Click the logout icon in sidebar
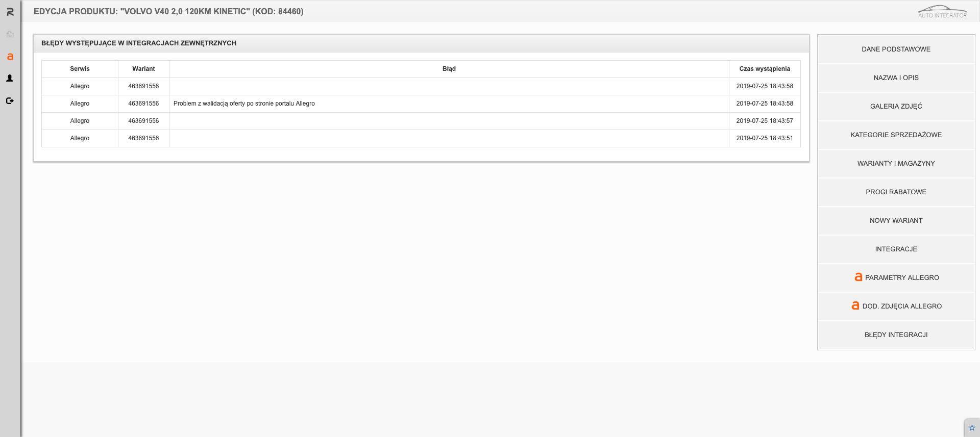Image resolution: width=980 pixels, height=437 pixels. pos(10,101)
